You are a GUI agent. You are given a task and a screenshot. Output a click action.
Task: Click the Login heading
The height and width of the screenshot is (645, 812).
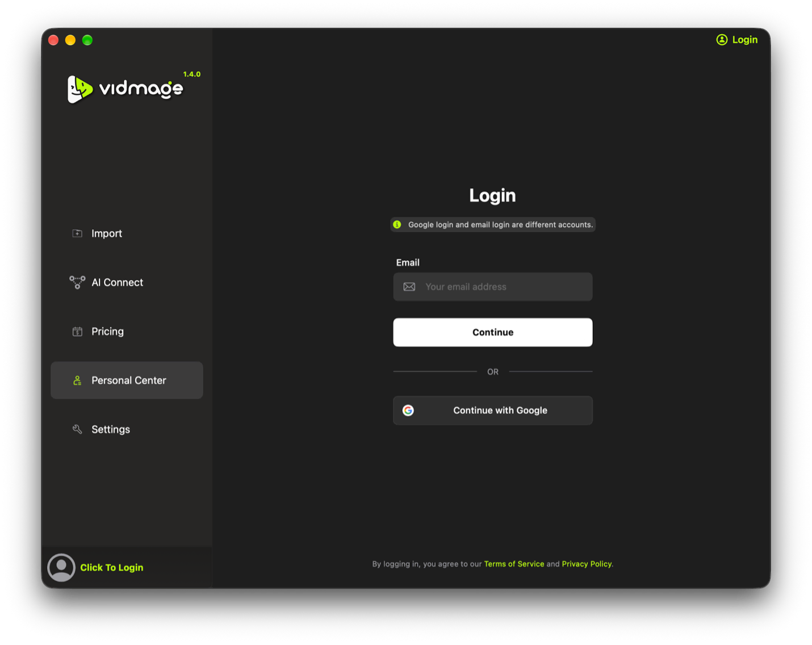[492, 195]
